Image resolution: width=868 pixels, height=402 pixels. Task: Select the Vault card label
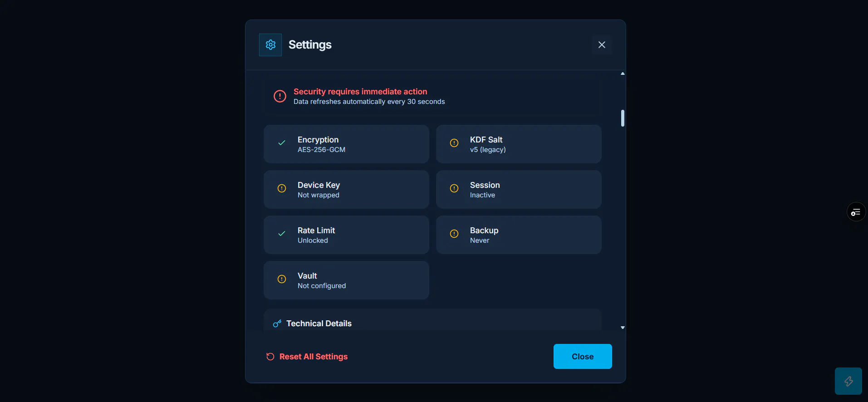click(307, 276)
